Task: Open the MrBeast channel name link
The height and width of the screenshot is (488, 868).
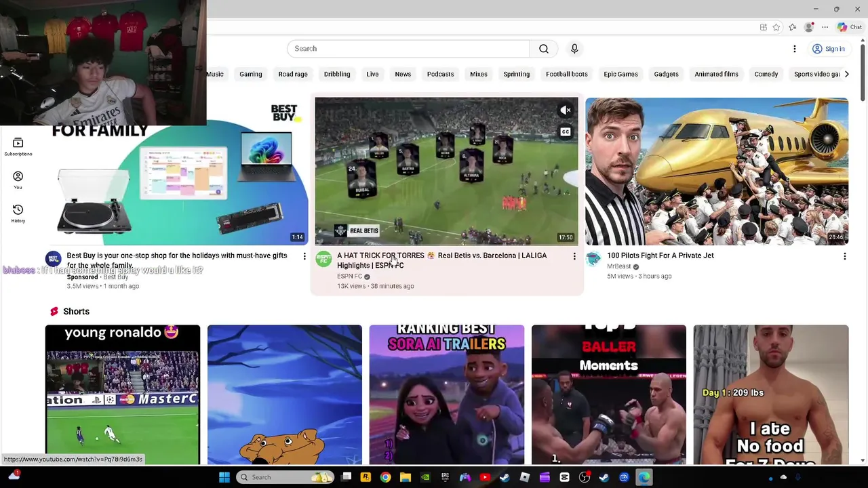Action: (619, 266)
